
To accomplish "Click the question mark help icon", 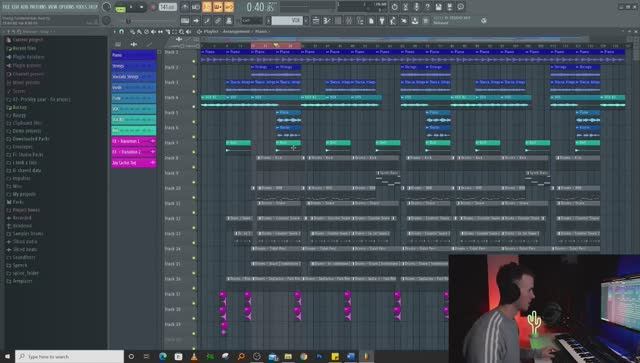I will (427, 7).
